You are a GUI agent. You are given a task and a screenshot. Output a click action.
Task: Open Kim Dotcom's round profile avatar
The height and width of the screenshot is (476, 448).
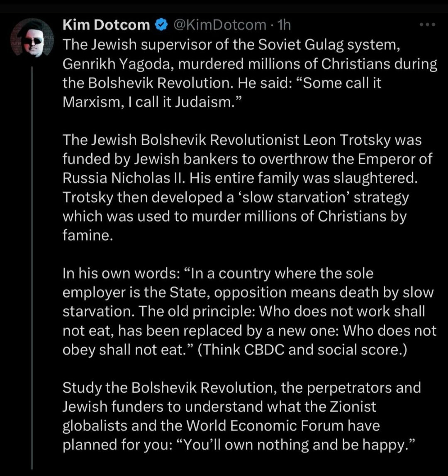coord(32,38)
